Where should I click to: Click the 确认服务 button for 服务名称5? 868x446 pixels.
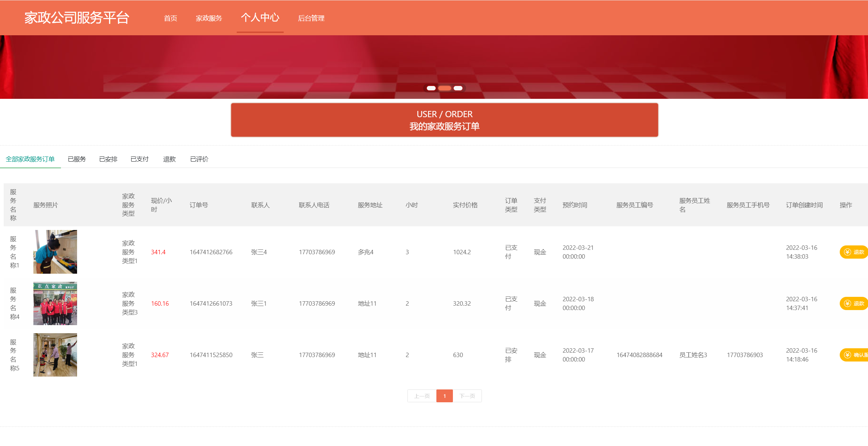pyautogui.click(x=857, y=355)
